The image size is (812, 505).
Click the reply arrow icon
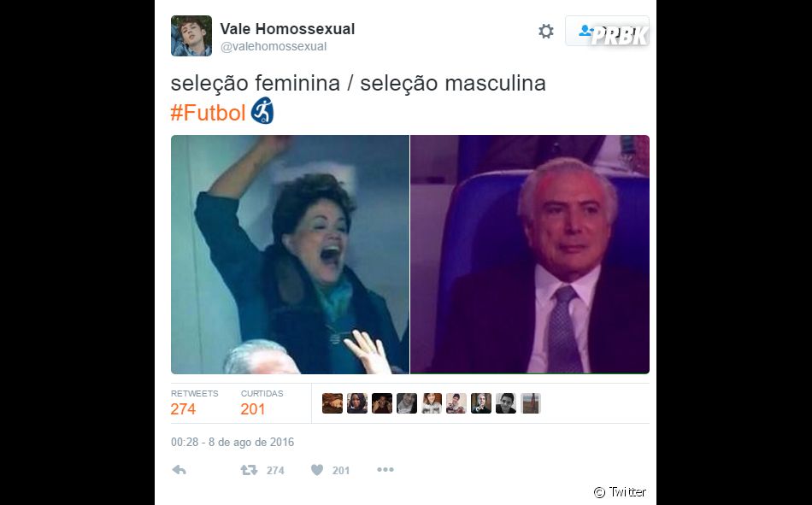point(179,470)
